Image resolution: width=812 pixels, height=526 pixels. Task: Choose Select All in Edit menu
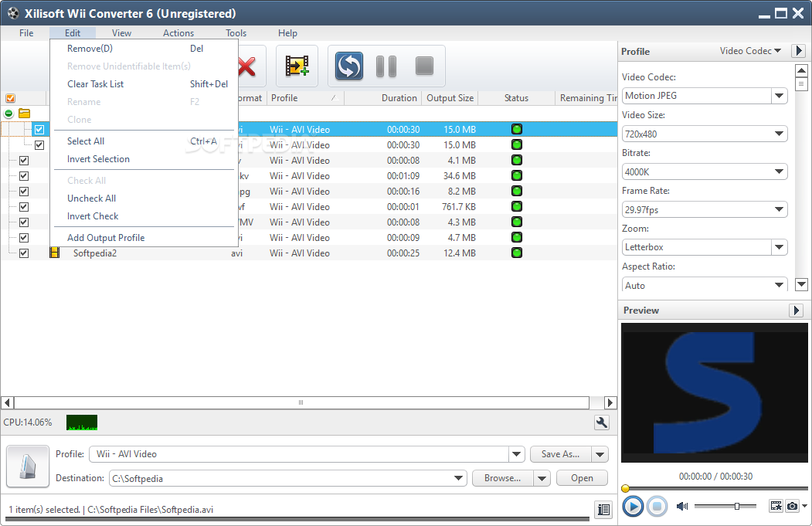[x=144, y=141]
